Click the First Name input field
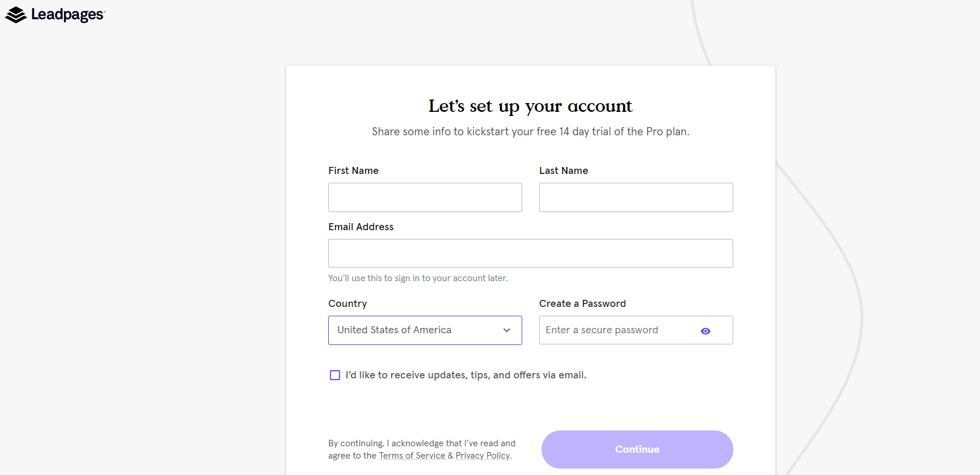Viewport: 980px width, 475px height. point(425,197)
